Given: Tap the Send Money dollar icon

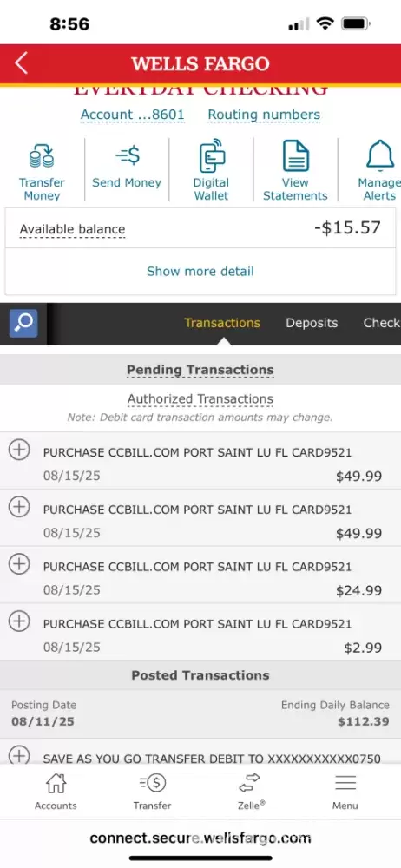Looking at the screenshot, I should [x=128, y=156].
